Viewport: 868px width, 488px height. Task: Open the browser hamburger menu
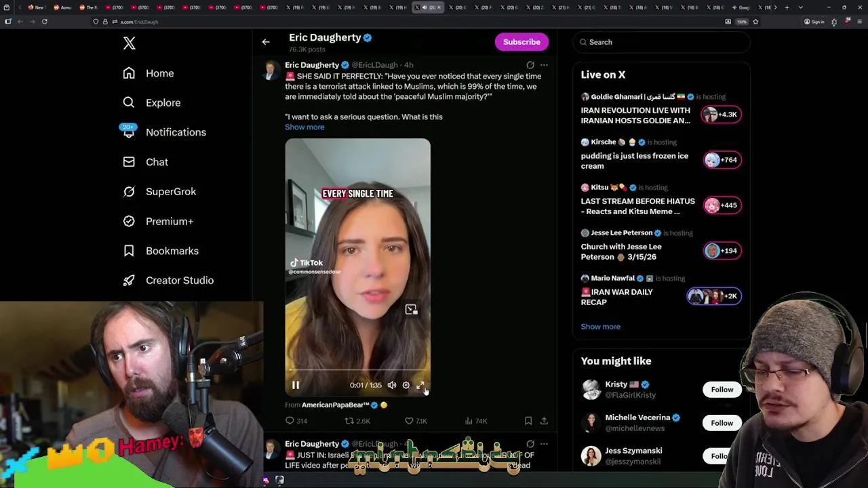[859, 22]
